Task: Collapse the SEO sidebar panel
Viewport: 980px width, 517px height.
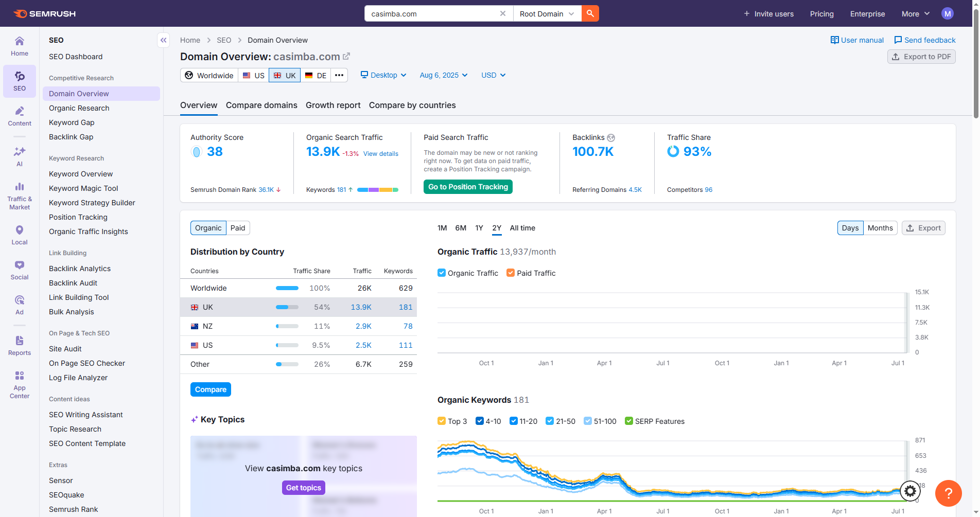Action: pos(163,40)
